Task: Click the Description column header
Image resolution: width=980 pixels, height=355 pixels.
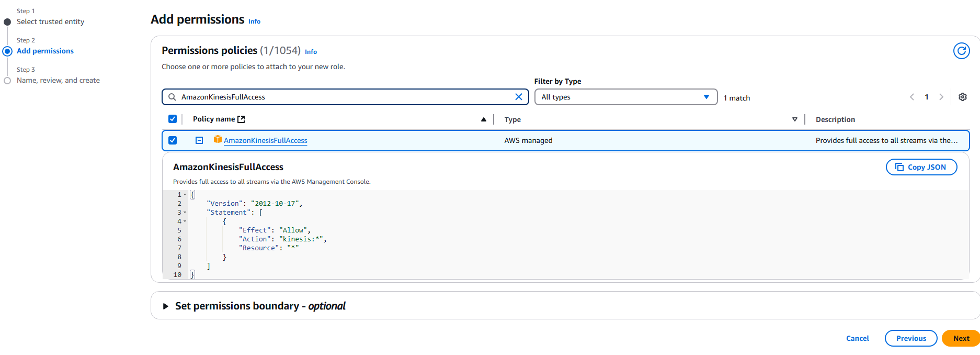Action: [x=835, y=119]
